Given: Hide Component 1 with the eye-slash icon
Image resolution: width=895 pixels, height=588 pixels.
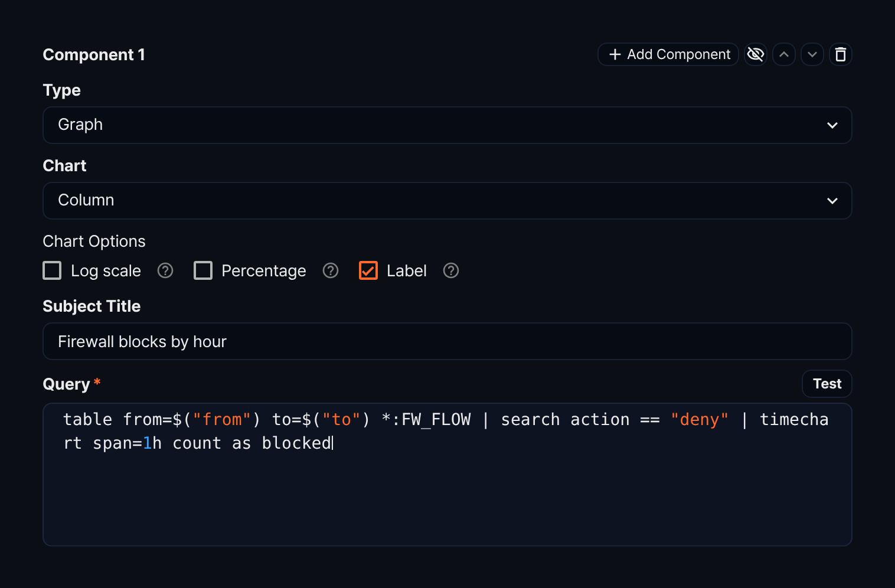Looking at the screenshot, I should point(756,54).
